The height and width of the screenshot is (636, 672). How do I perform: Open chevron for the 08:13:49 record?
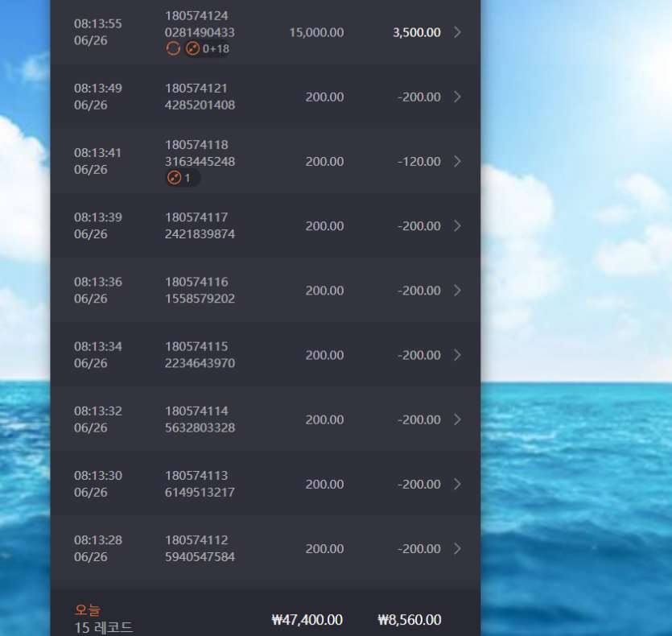pyautogui.click(x=457, y=97)
